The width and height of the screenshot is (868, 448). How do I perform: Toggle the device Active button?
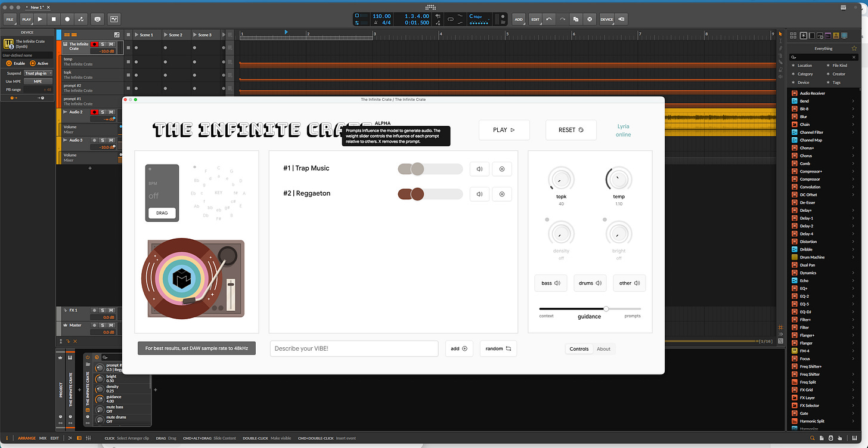click(x=33, y=63)
